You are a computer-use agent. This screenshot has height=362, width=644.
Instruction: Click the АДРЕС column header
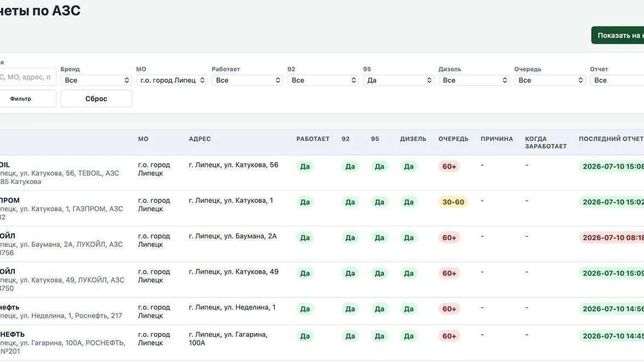[x=200, y=139]
